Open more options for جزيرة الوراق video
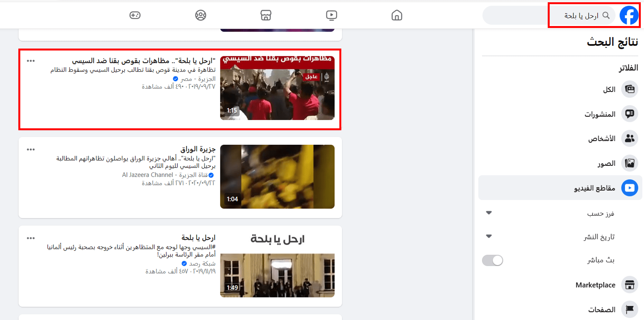This screenshot has height=320, width=644. [31, 150]
